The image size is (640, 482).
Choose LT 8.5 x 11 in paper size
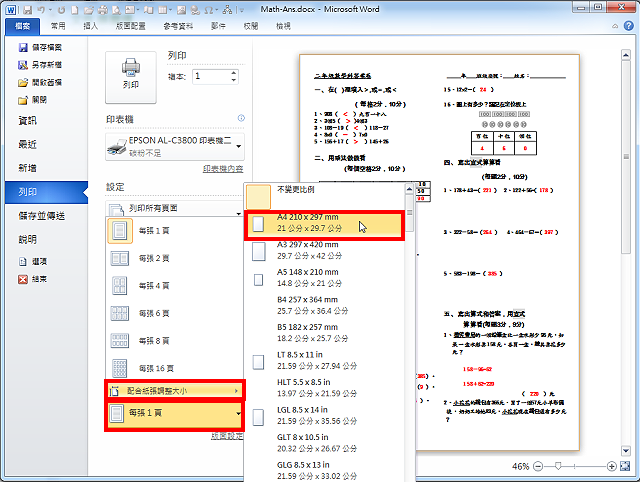coord(324,361)
